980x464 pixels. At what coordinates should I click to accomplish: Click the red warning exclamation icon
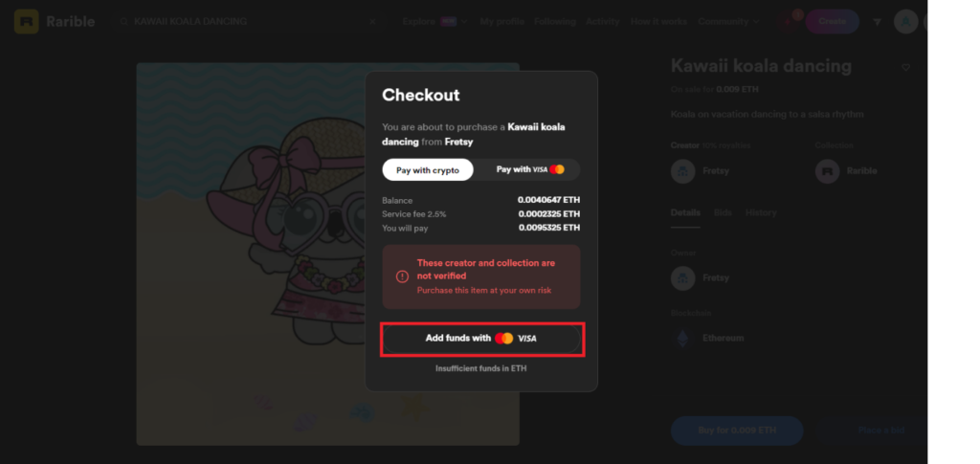tap(403, 276)
